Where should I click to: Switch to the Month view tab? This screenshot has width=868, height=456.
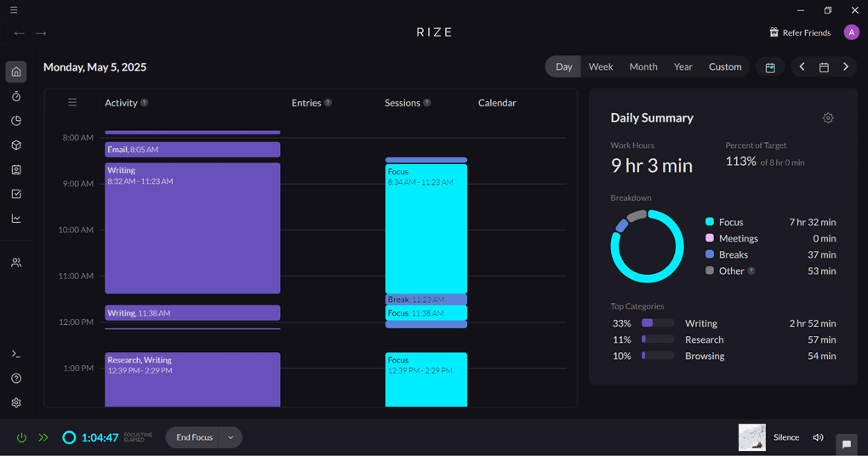[x=643, y=66]
